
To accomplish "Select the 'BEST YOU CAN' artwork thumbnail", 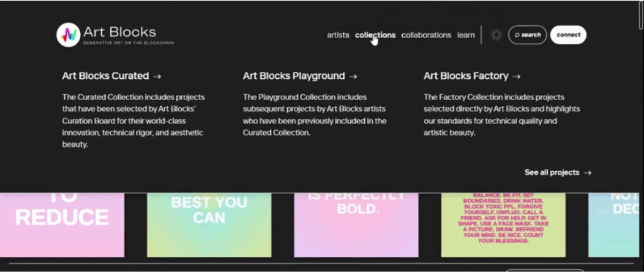I will pyautogui.click(x=209, y=225).
